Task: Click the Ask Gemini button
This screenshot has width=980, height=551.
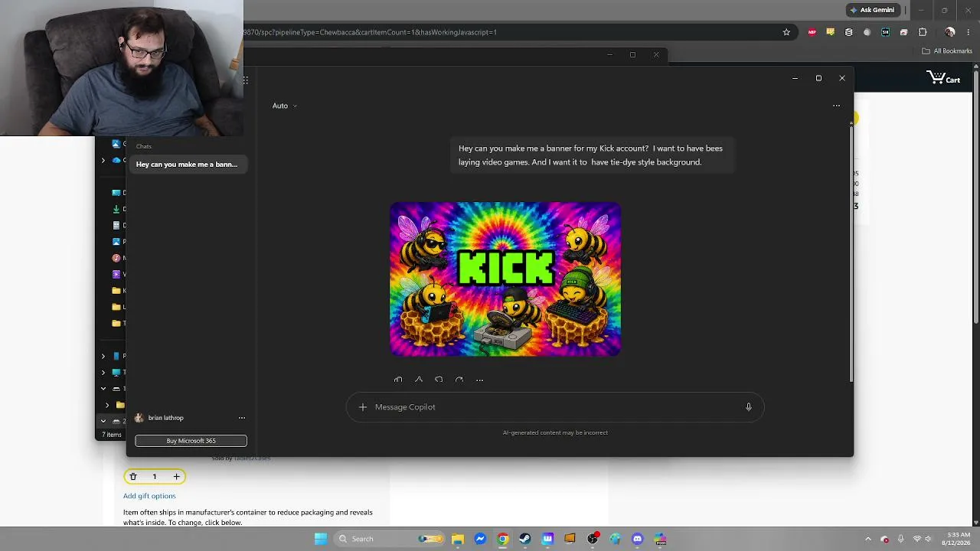Action: (x=872, y=10)
